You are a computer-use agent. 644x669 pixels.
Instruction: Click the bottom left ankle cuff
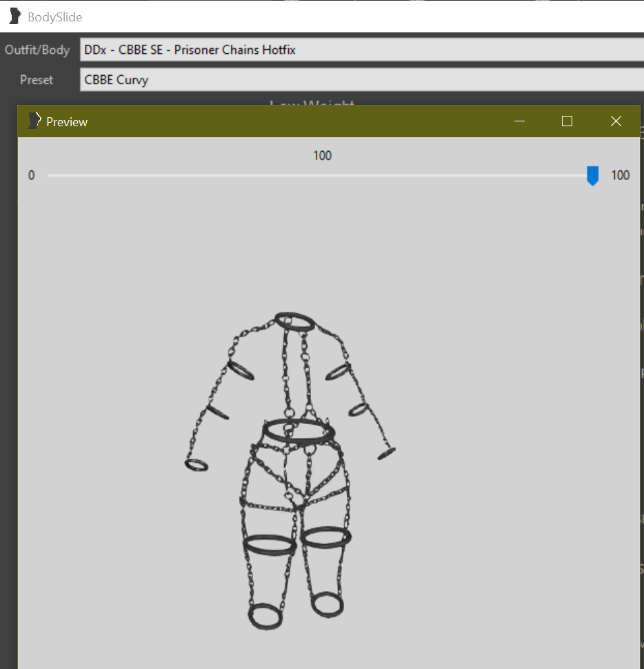(265, 616)
